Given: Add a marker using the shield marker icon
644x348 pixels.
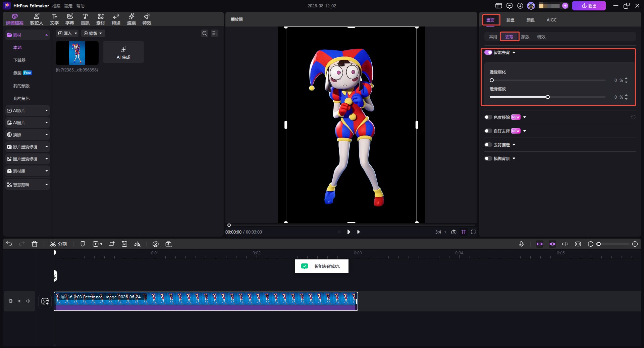Looking at the screenshot, I should pyautogui.click(x=83, y=244).
